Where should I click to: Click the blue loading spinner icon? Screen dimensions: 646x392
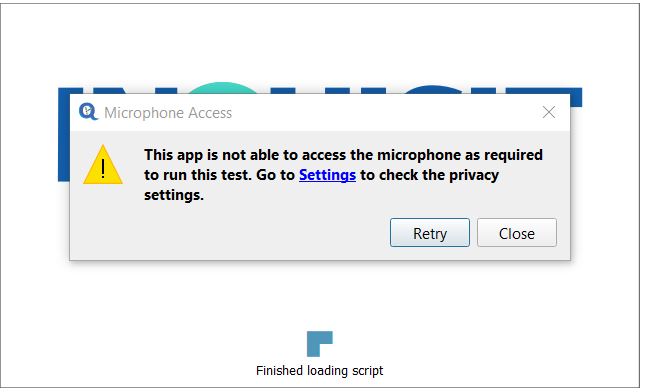point(319,344)
